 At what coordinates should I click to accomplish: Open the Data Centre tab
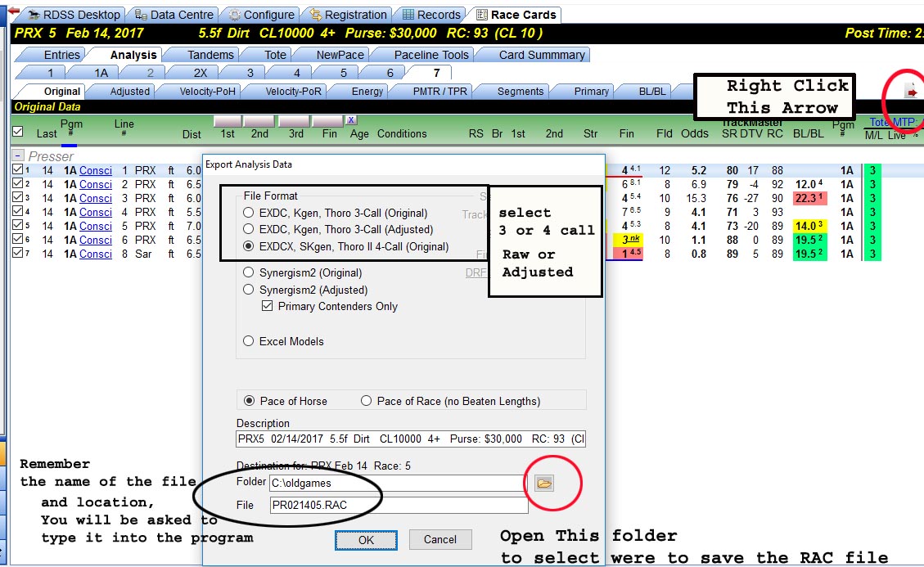tap(174, 15)
